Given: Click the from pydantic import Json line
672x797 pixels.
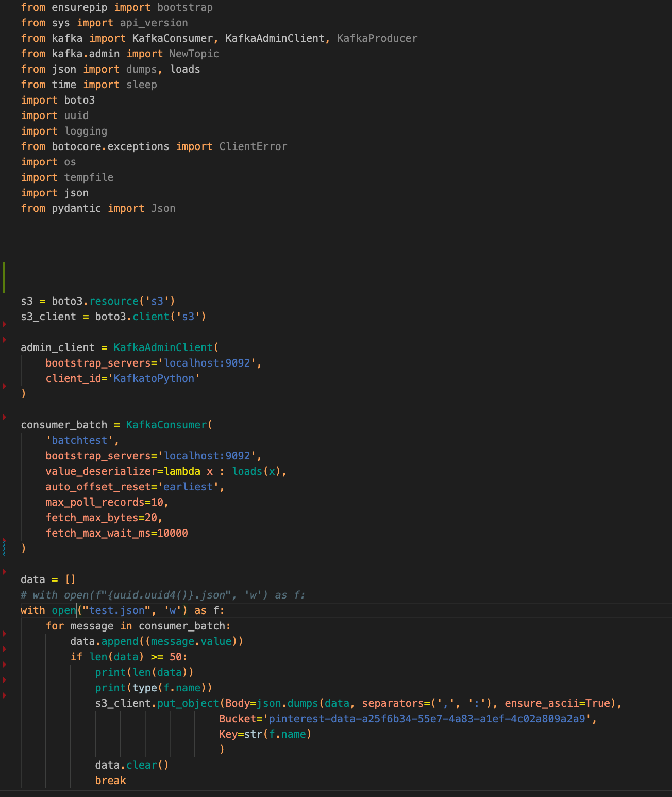Looking at the screenshot, I should coord(98,208).
